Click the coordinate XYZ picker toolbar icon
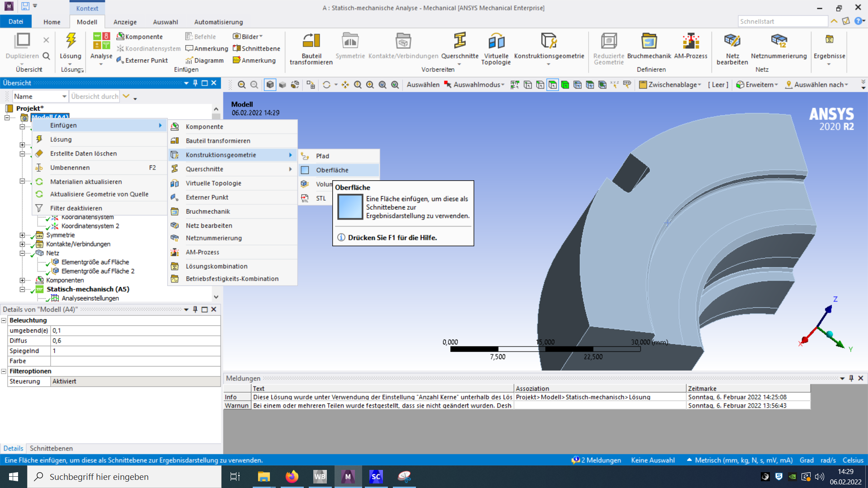Viewport: 868px width, 488px height. pyautogui.click(x=614, y=84)
